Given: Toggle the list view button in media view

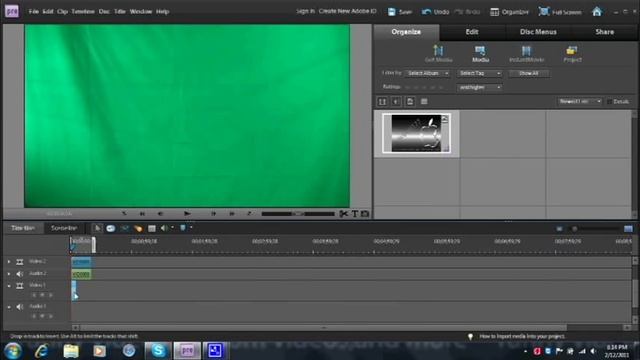Looking at the screenshot, I should tap(424, 102).
